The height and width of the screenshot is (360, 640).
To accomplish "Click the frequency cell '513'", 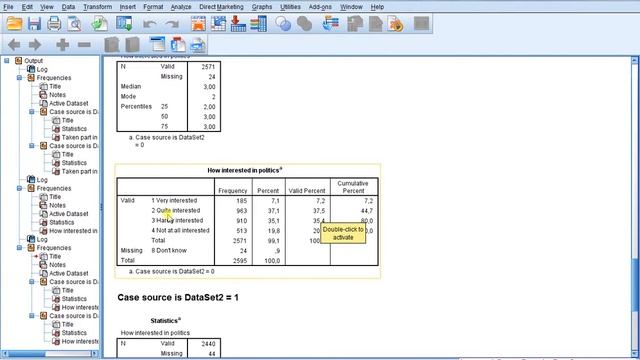I will pos(242,231).
